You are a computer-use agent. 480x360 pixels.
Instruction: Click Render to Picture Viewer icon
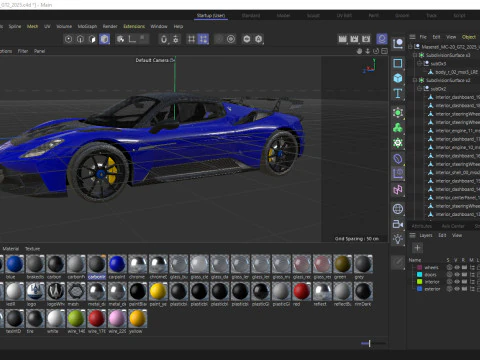tap(354, 39)
